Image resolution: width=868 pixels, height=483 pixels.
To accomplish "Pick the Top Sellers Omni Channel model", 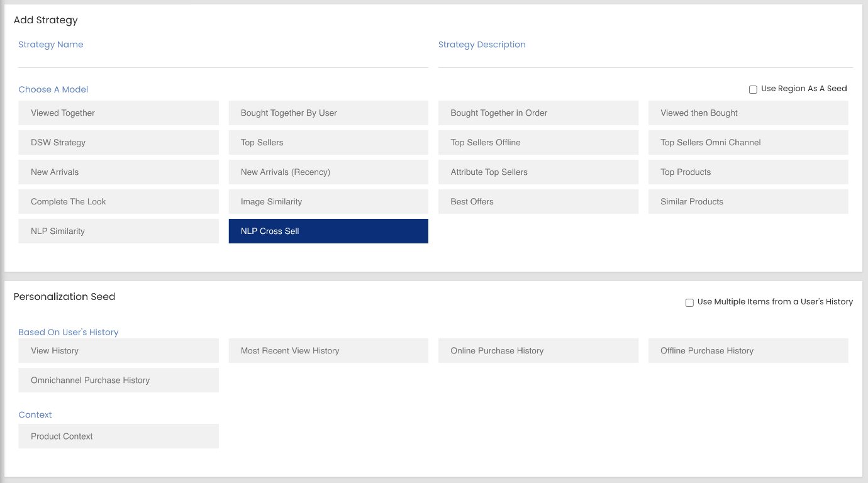I will point(748,143).
